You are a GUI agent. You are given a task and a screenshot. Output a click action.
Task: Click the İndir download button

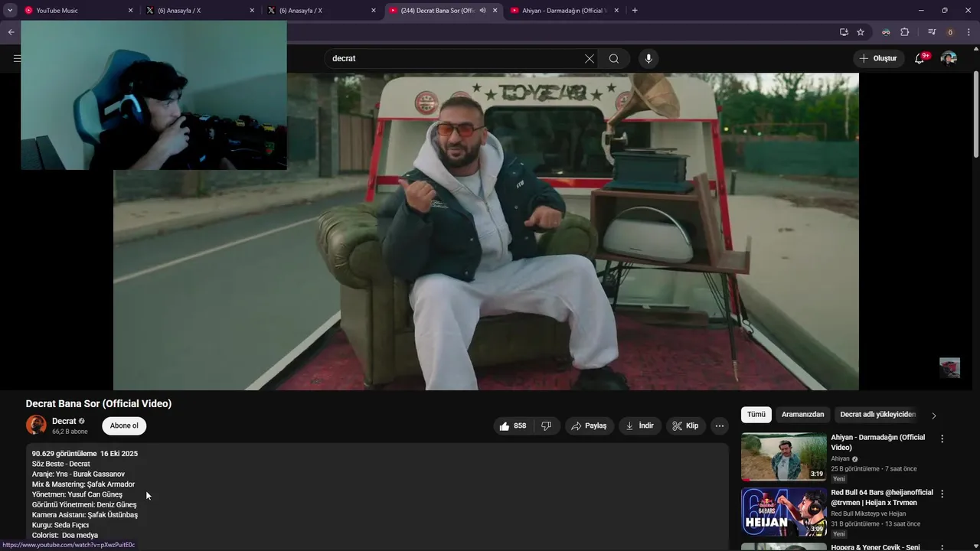point(640,425)
